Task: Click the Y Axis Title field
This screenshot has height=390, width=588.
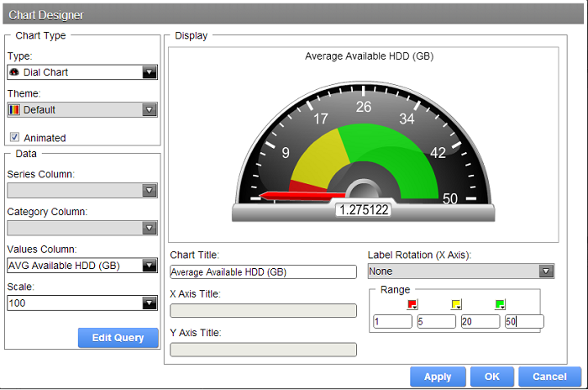Action: (263, 350)
